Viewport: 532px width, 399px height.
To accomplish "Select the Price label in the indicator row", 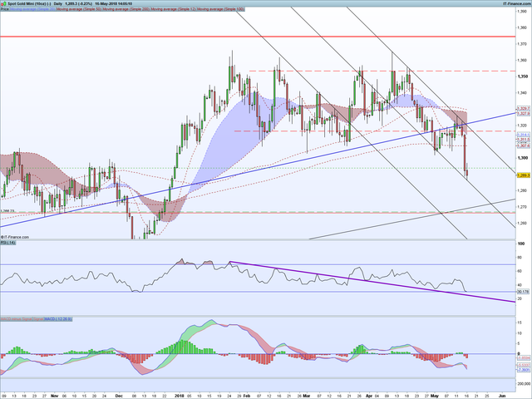I will 5,9.
